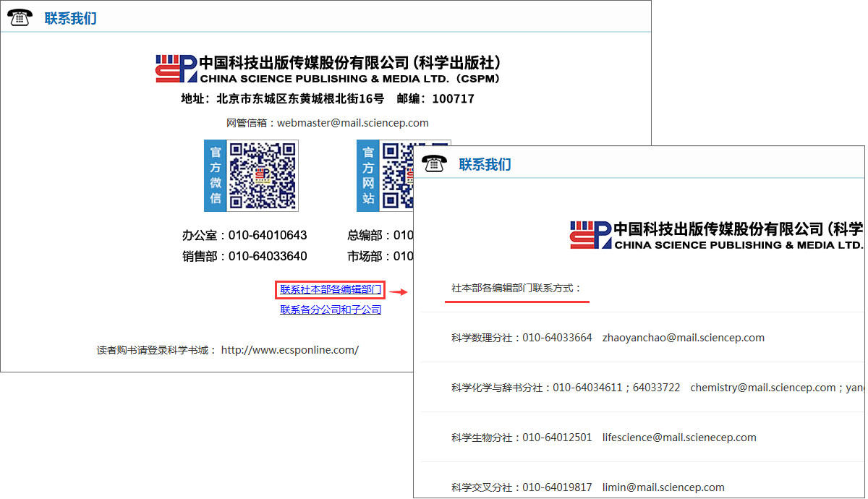Click limin@mail.sciencep.com email
The image size is (868, 499).
tap(663, 487)
